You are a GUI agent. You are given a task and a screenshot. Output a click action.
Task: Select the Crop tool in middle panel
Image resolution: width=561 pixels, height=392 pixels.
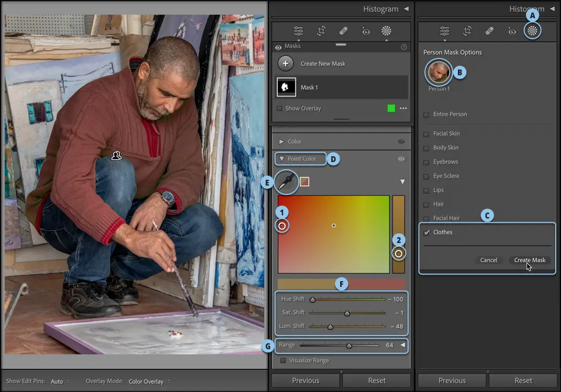click(321, 31)
